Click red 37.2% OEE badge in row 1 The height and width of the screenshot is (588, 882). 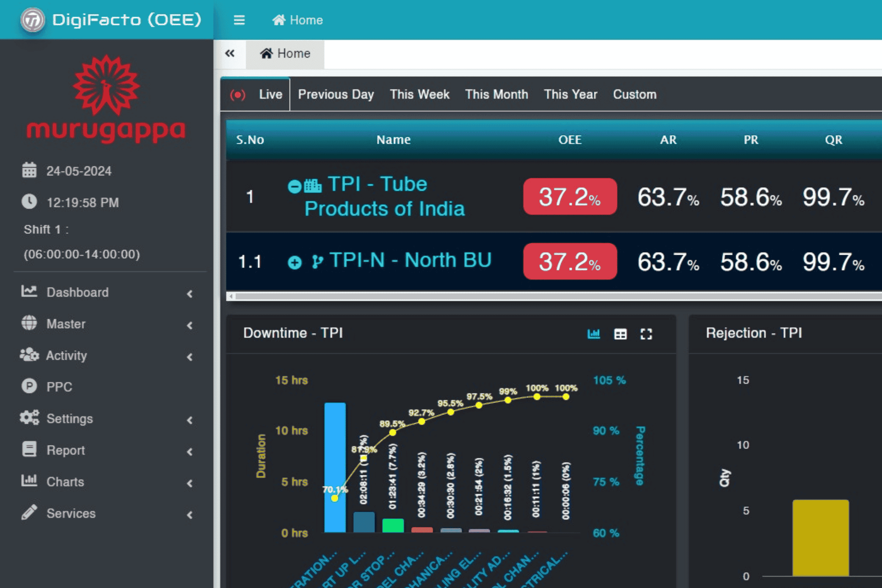[570, 197]
